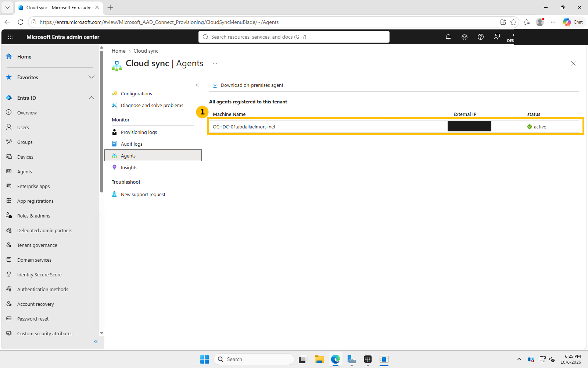Open Diagnose and solve problems
The image size is (588, 368).
click(152, 105)
